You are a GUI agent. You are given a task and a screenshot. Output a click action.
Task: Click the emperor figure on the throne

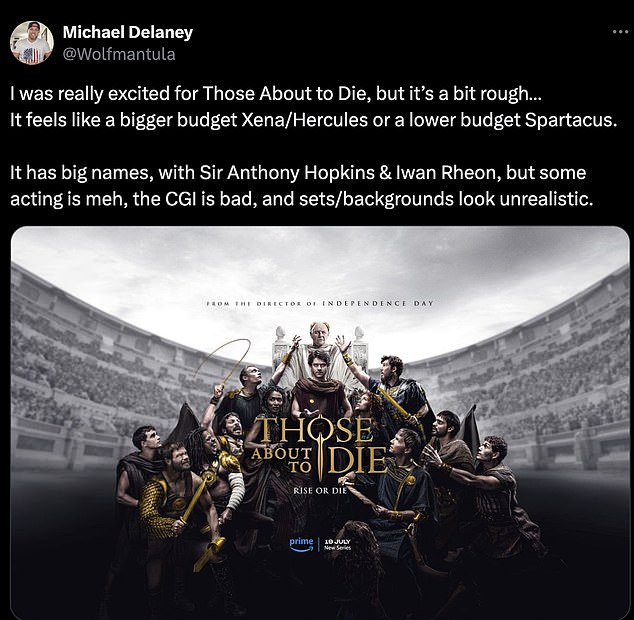click(320, 348)
